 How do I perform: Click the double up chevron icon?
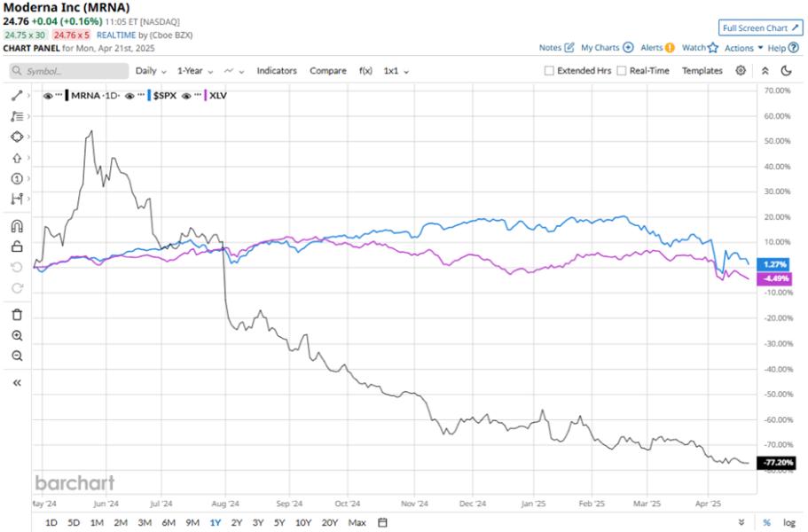pyautogui.click(x=765, y=71)
